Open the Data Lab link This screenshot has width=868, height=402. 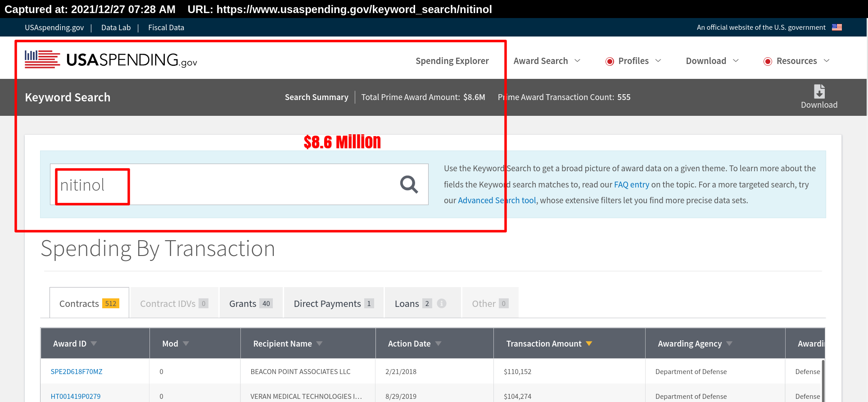click(116, 27)
